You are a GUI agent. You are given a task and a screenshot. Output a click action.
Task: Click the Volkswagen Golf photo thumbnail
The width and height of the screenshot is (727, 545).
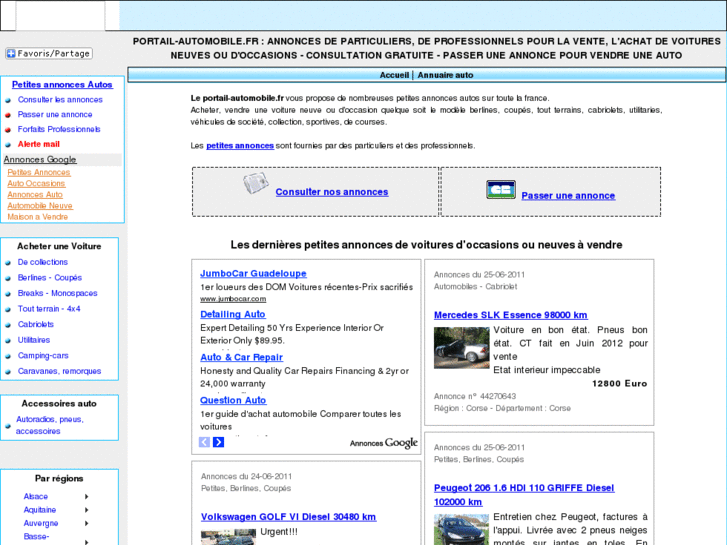[x=228, y=537]
